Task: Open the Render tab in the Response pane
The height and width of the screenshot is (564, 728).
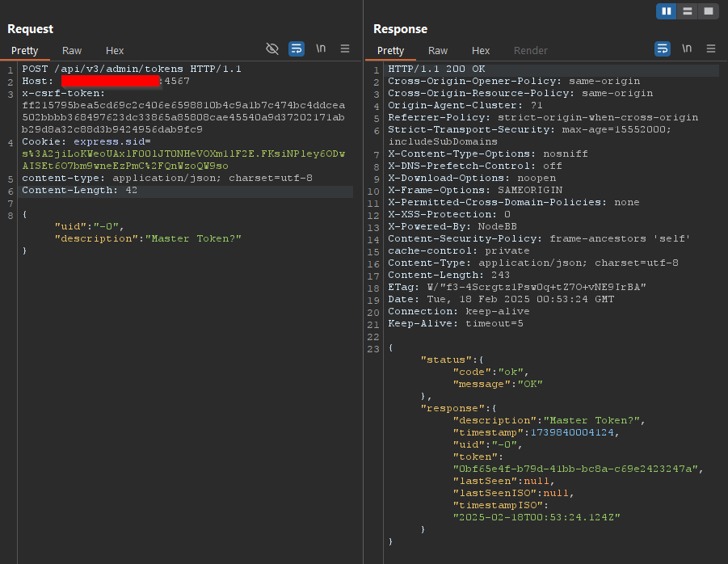Action: 530,50
